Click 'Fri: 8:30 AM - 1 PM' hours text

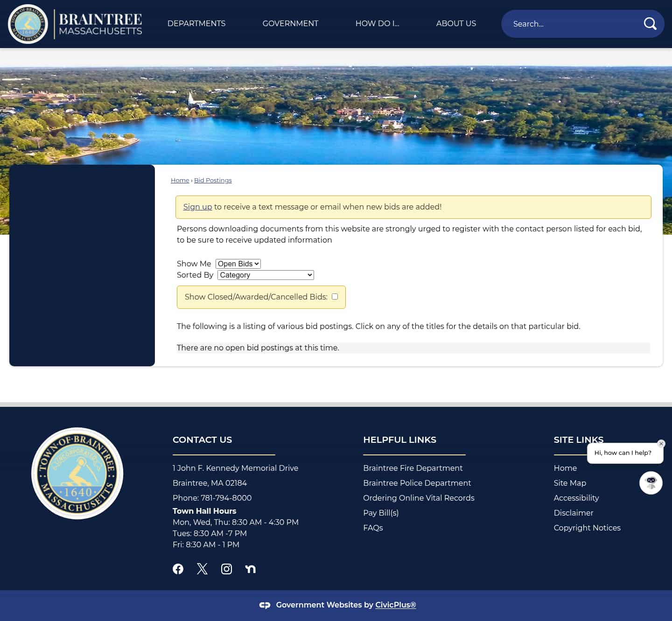coord(206,544)
